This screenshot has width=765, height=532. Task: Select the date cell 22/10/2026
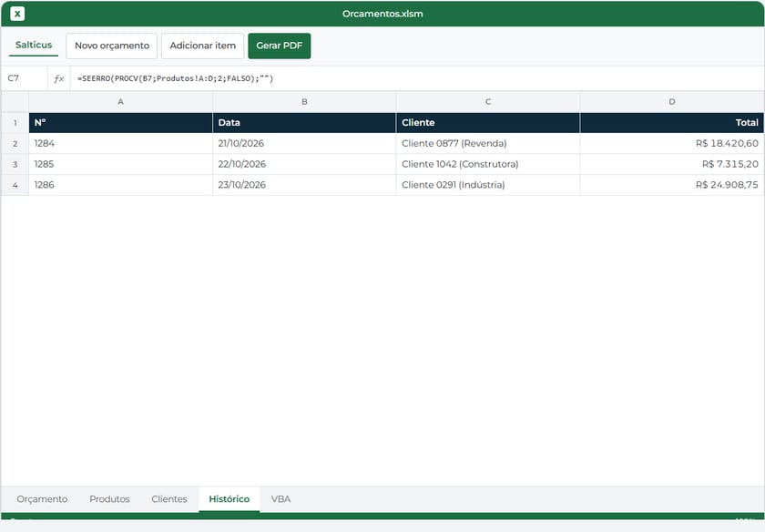point(304,164)
